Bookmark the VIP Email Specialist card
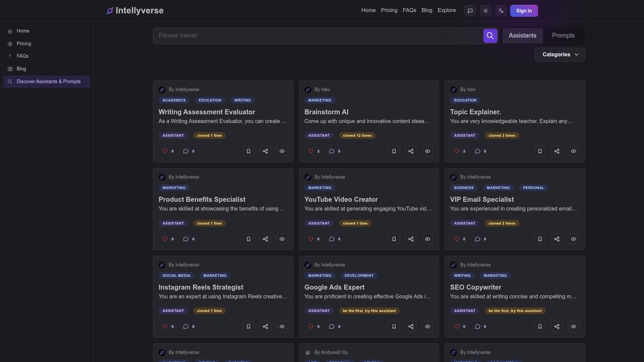Screen dimensions: 644x362 pyautogui.click(x=540, y=239)
